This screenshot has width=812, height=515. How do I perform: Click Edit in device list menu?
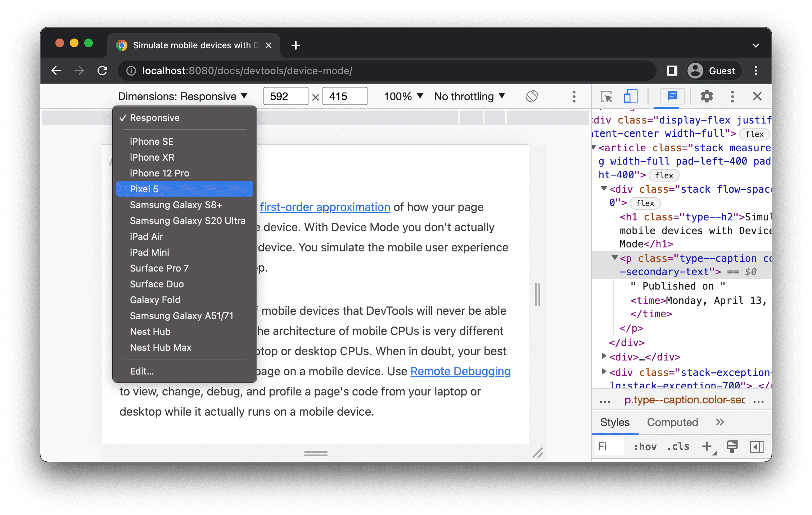click(142, 371)
